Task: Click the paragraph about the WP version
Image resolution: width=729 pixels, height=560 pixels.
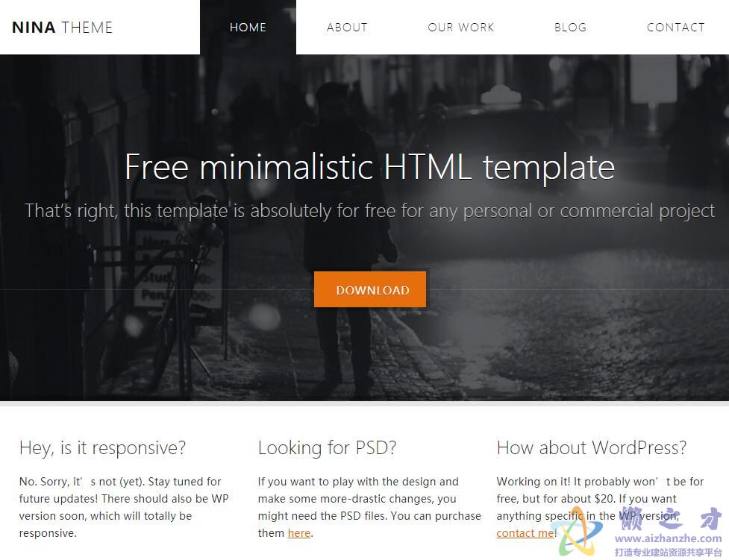Action: [x=600, y=507]
